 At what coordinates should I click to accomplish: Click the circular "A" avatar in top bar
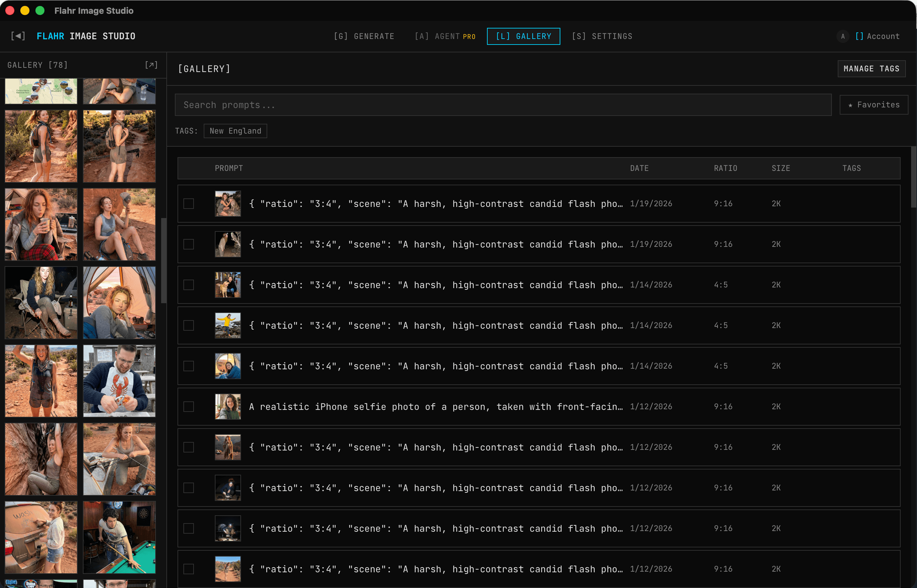(843, 36)
